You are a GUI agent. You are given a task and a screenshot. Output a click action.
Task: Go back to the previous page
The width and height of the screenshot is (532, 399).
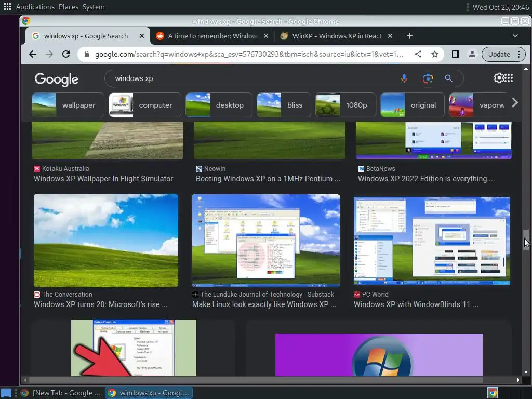tap(33, 54)
